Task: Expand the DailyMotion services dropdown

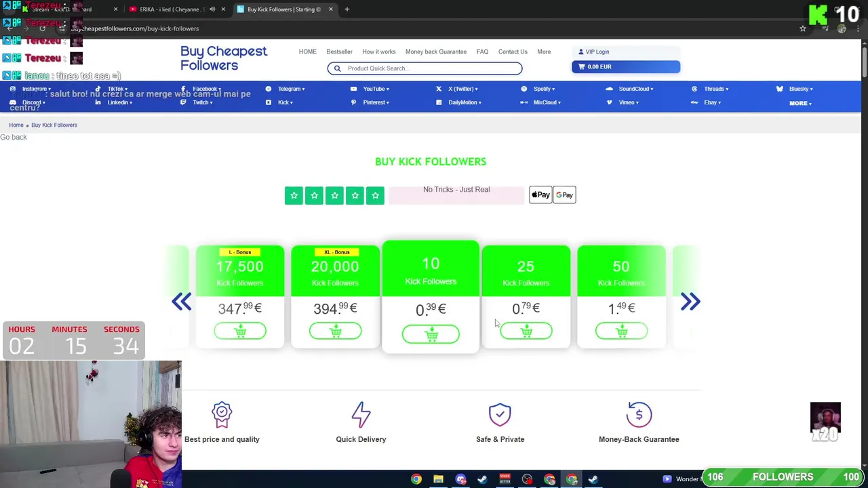Action: [x=465, y=102]
